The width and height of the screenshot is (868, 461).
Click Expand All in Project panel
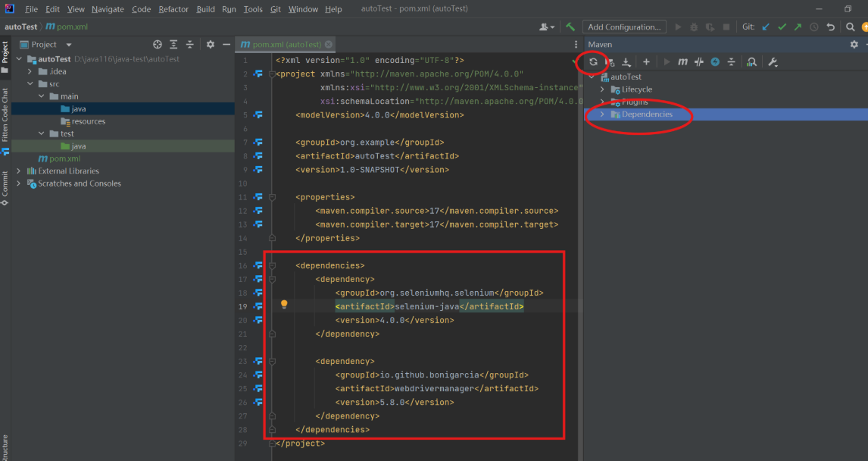pyautogui.click(x=173, y=44)
